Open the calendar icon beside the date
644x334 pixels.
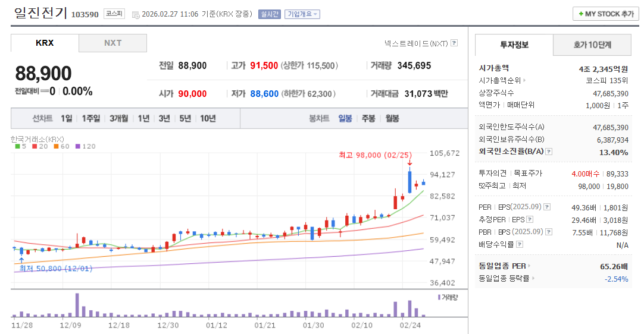tap(136, 15)
